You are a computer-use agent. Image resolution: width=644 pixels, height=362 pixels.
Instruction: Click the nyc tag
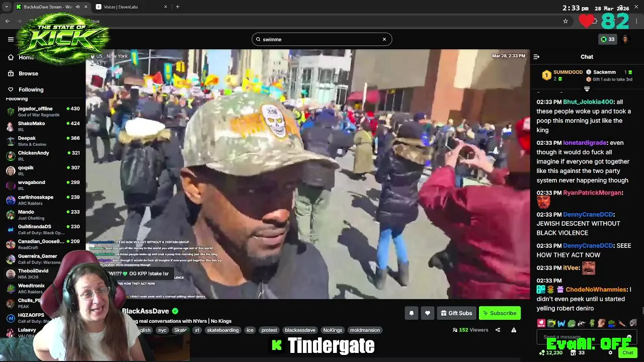click(x=162, y=330)
